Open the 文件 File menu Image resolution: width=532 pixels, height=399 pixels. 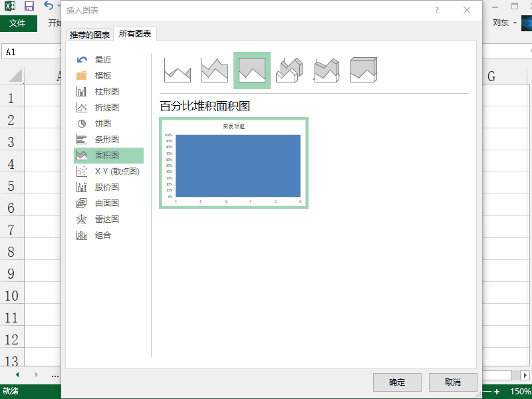pyautogui.click(x=19, y=23)
